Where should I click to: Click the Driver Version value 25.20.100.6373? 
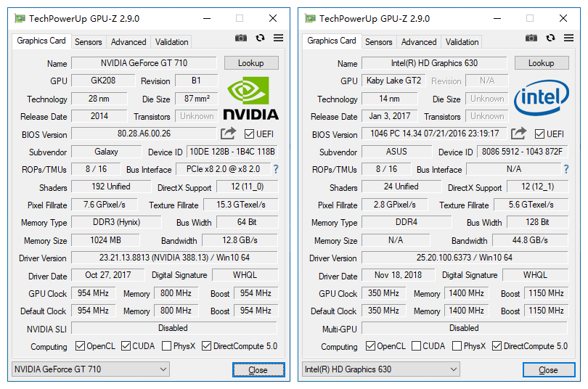pyautogui.click(x=465, y=258)
